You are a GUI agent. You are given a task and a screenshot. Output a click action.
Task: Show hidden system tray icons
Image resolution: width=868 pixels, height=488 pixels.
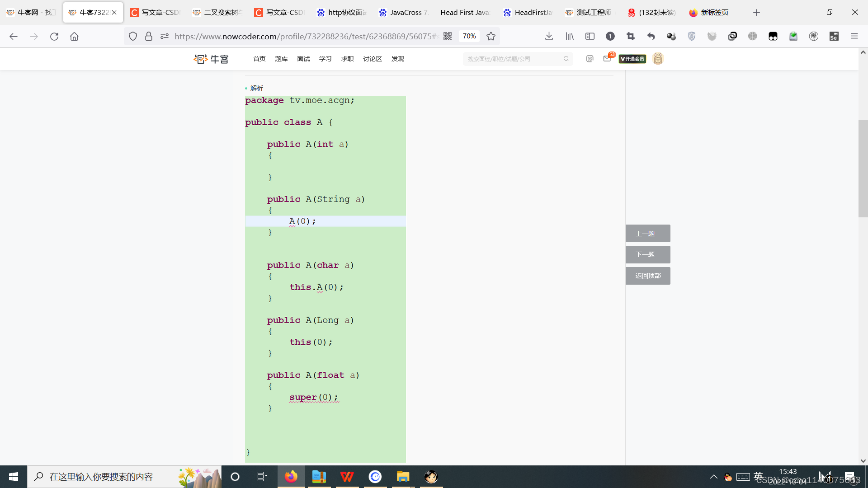713,477
